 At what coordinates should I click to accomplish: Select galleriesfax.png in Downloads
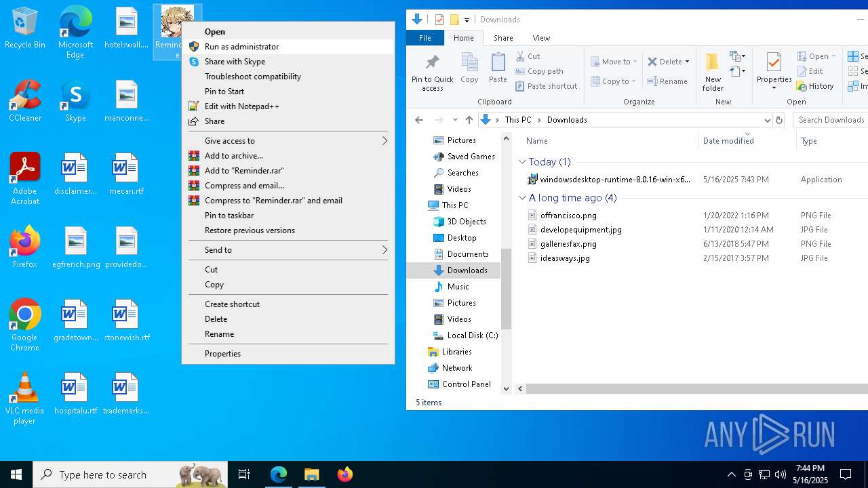pos(562,244)
